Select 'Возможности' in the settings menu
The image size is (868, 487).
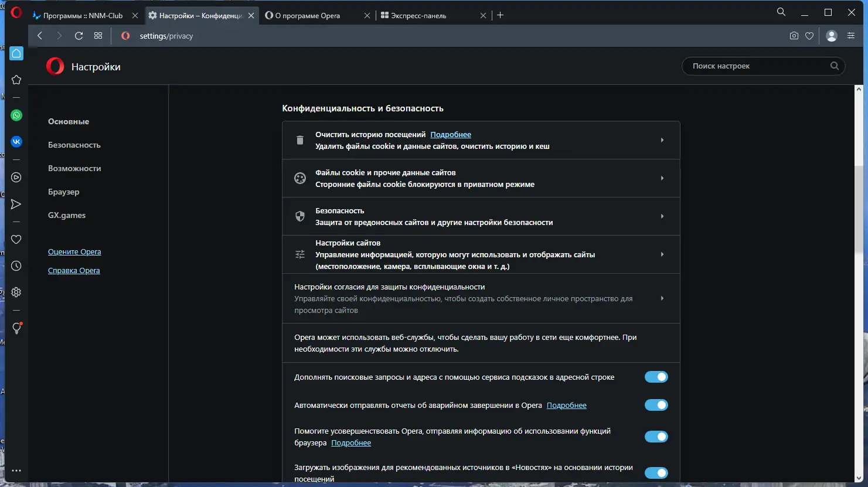coord(74,168)
